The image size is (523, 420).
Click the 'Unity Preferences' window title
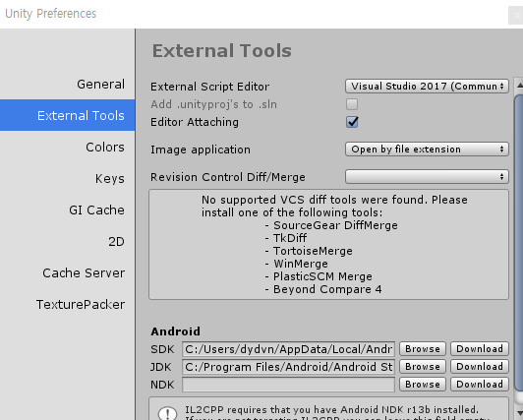click(51, 14)
